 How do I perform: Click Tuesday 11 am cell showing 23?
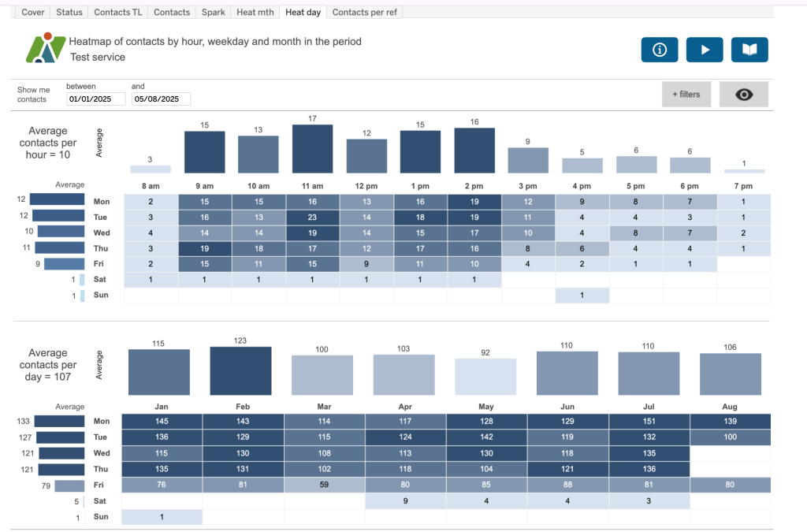pyautogui.click(x=312, y=218)
